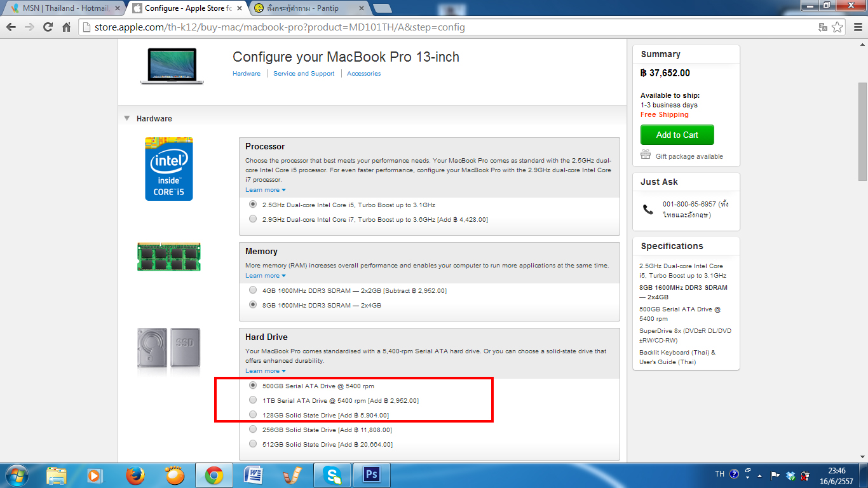
Task: Select 1TB Serial ATA Drive option
Action: click(253, 400)
